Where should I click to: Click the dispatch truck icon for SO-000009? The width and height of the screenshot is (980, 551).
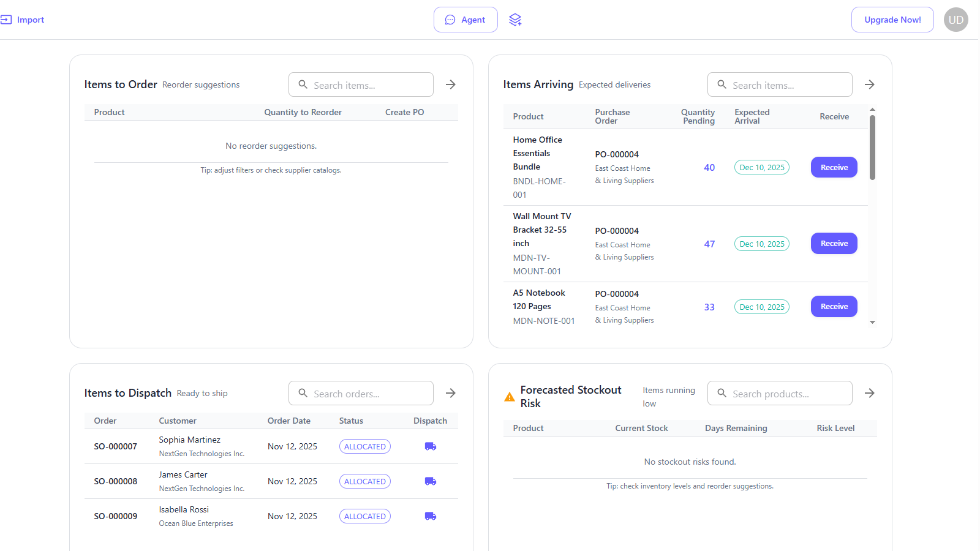tap(431, 516)
